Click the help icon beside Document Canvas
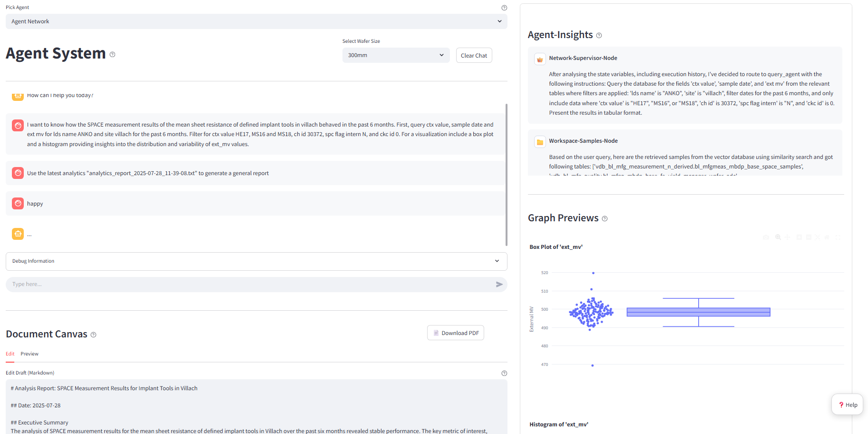 click(93, 335)
